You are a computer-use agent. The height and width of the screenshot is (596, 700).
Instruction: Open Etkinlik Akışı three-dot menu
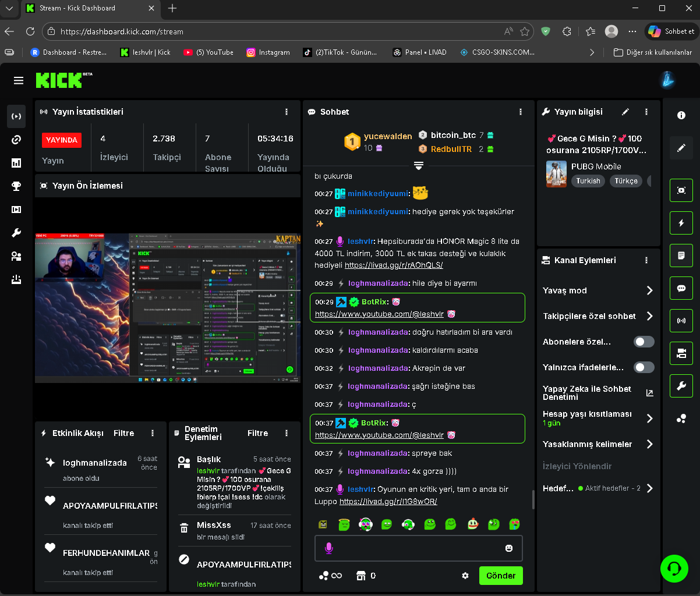click(x=153, y=433)
